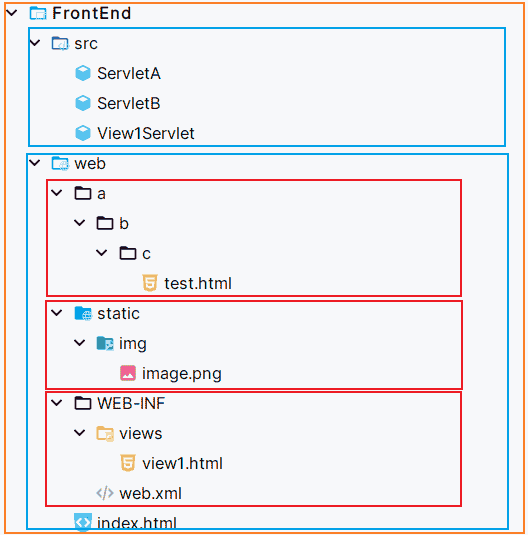Collapse the WEB-INF folder chevron
The height and width of the screenshot is (535, 528).
pyautogui.click(x=57, y=403)
